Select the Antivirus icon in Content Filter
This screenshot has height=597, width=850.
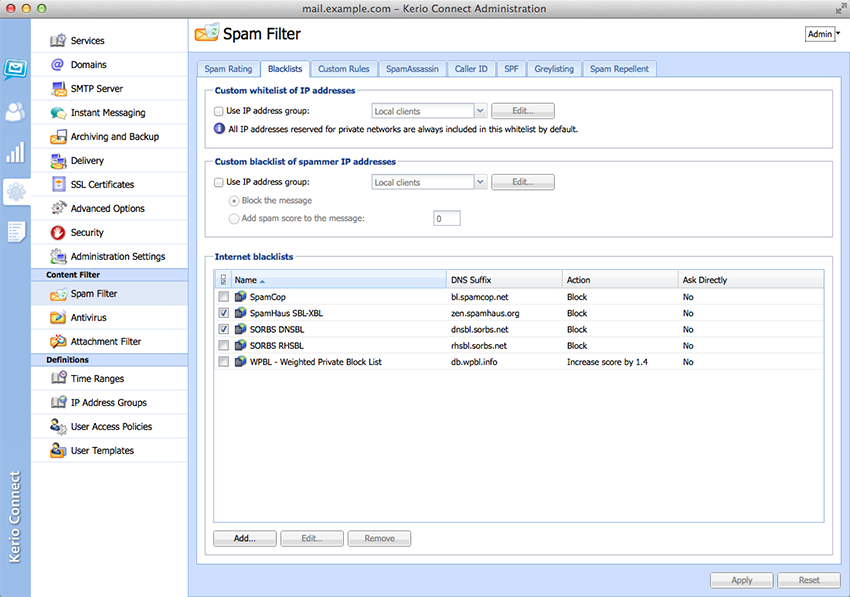(58, 318)
